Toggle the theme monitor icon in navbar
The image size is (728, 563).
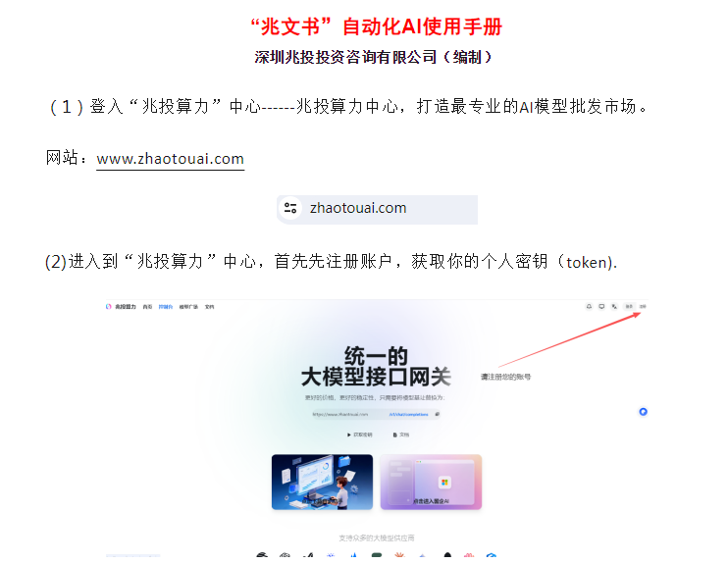point(601,306)
